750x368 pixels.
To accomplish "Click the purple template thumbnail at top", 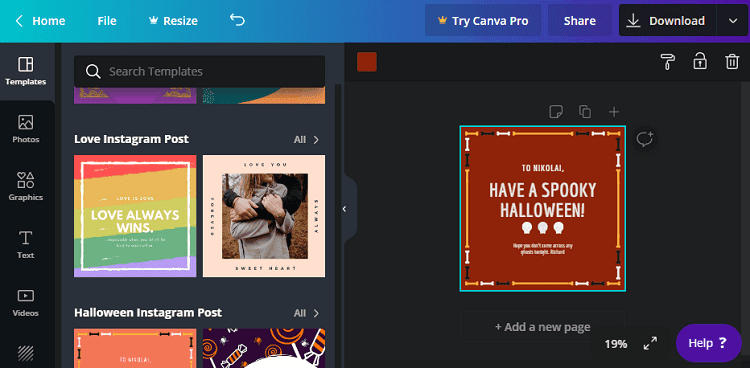I will (135, 96).
